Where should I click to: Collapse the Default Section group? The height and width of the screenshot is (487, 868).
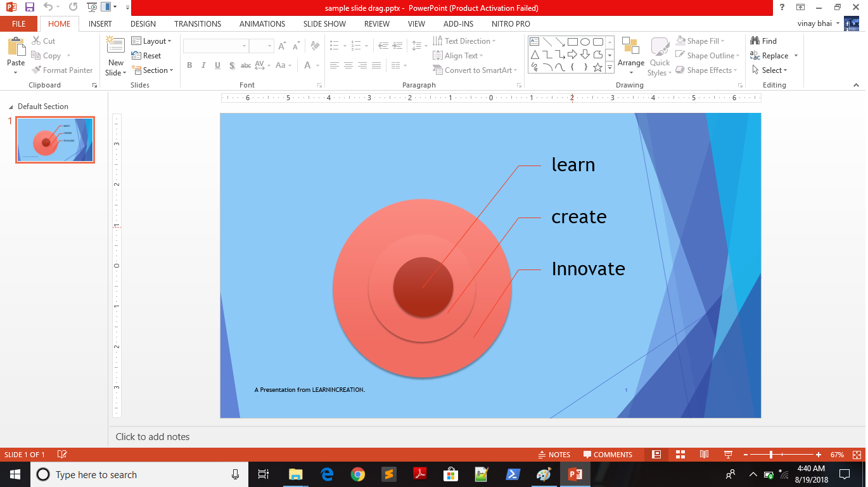11,107
